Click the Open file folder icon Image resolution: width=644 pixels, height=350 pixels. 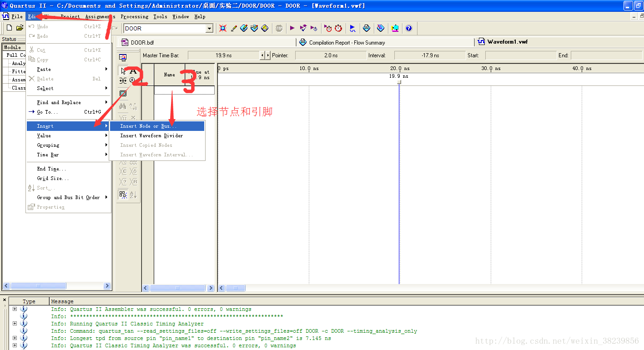[x=20, y=28]
